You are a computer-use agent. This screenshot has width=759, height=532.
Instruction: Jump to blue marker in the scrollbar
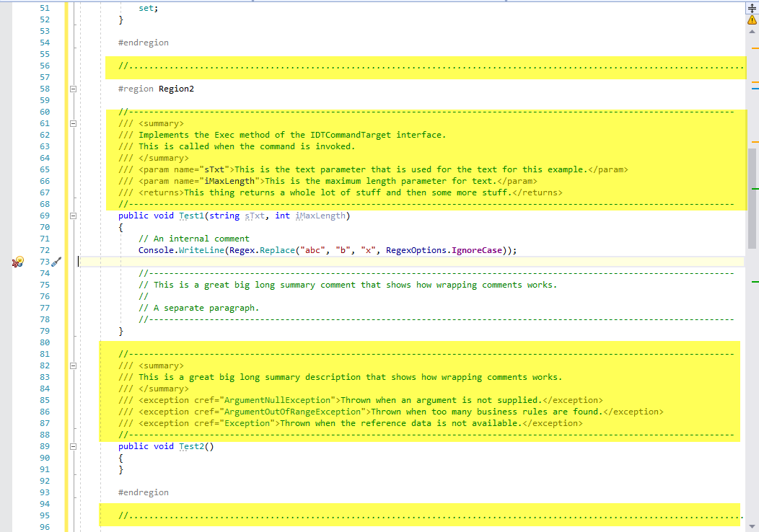[x=755, y=88]
